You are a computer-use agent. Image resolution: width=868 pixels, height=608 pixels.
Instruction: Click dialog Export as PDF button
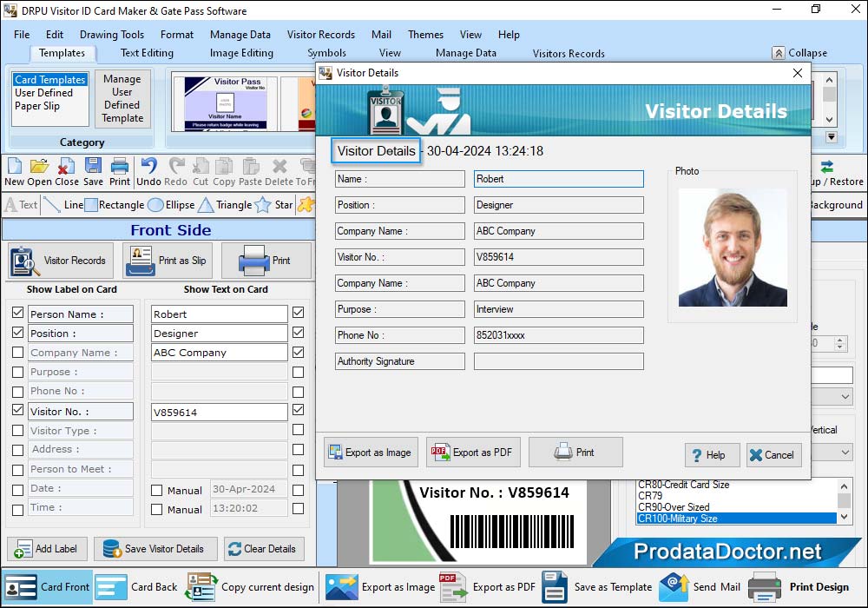(x=473, y=453)
